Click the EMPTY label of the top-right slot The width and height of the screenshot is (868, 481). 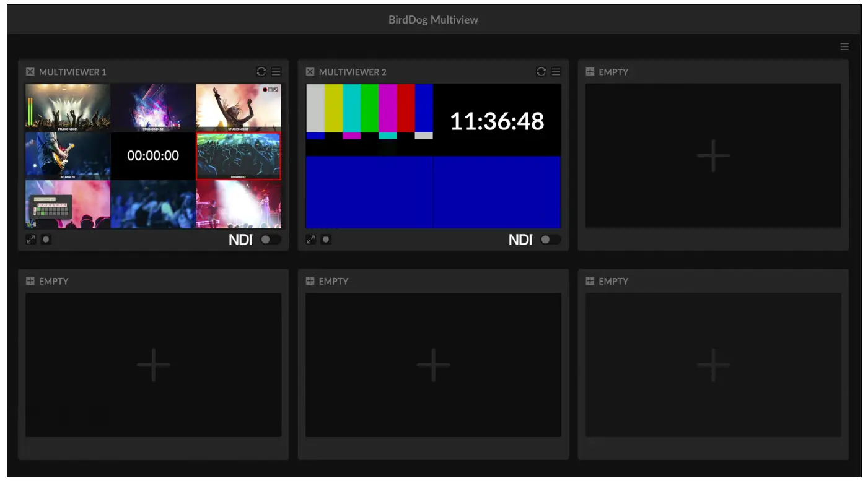tap(613, 72)
